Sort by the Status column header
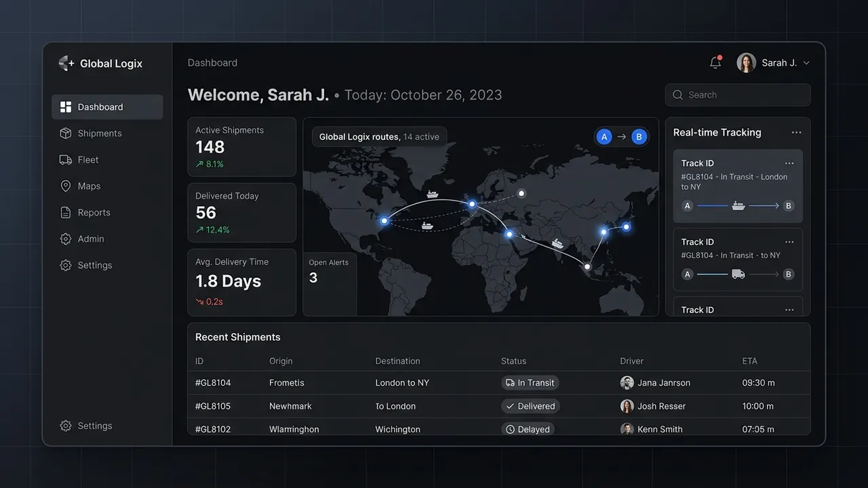The height and width of the screenshot is (488, 868). (x=513, y=361)
